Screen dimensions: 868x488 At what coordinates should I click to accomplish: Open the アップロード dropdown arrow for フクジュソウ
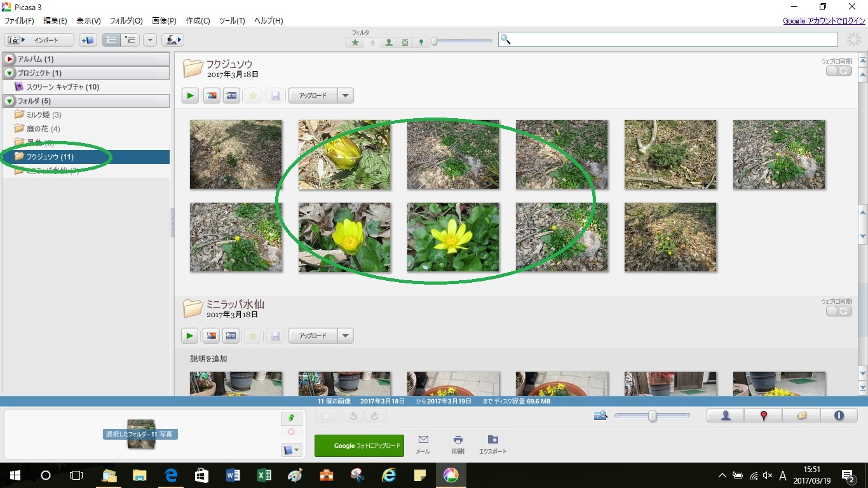click(x=345, y=96)
